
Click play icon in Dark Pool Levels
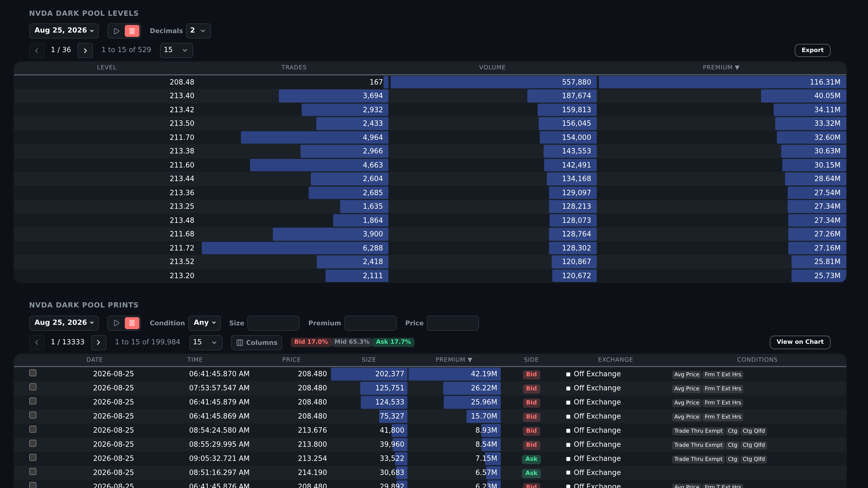coord(116,31)
